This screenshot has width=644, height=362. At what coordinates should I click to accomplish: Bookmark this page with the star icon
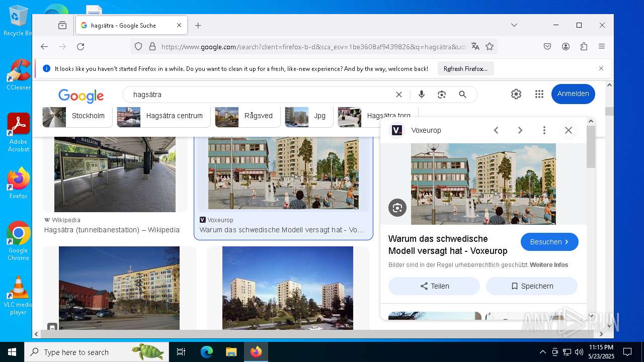click(490, 47)
